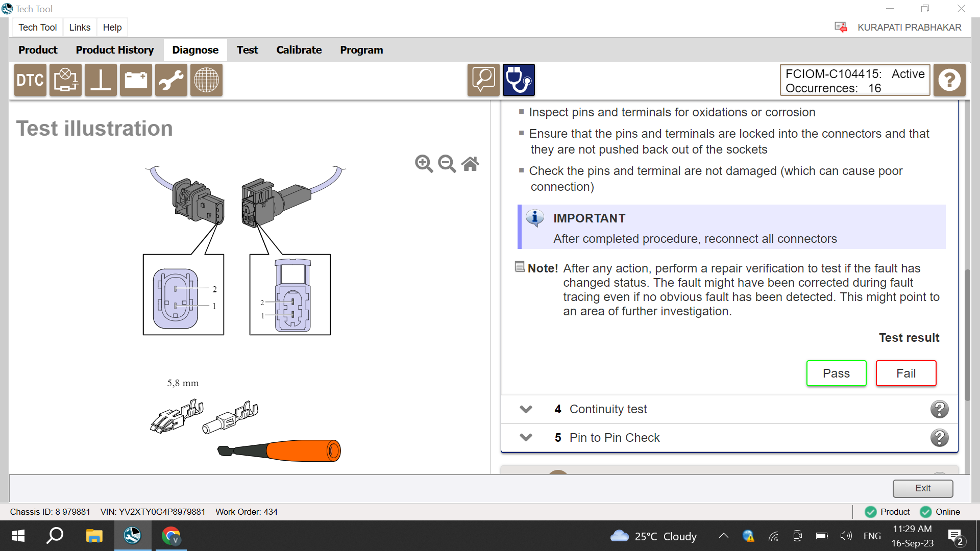This screenshot has width=980, height=551.
Task: Switch to the Product tab
Action: (38, 50)
